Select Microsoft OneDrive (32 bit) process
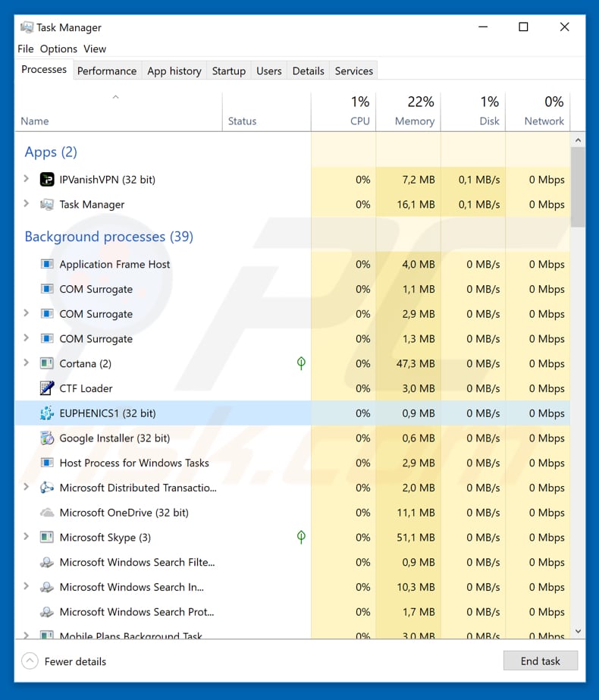This screenshot has height=700, width=599. 293,513
